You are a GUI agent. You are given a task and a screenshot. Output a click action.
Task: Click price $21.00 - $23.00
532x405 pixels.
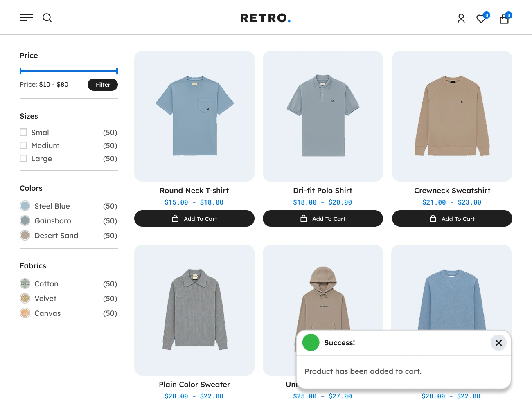point(452,202)
